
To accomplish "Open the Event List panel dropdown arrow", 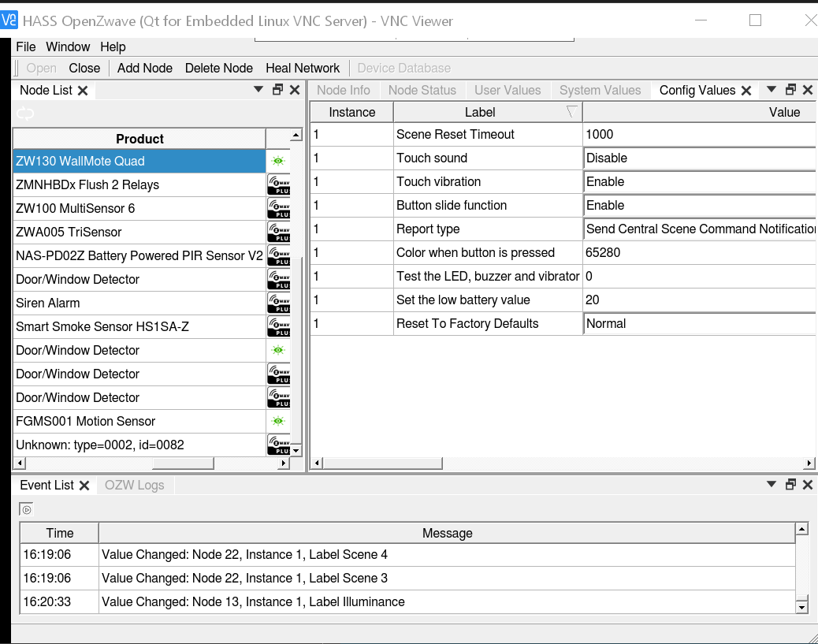I will click(x=771, y=484).
